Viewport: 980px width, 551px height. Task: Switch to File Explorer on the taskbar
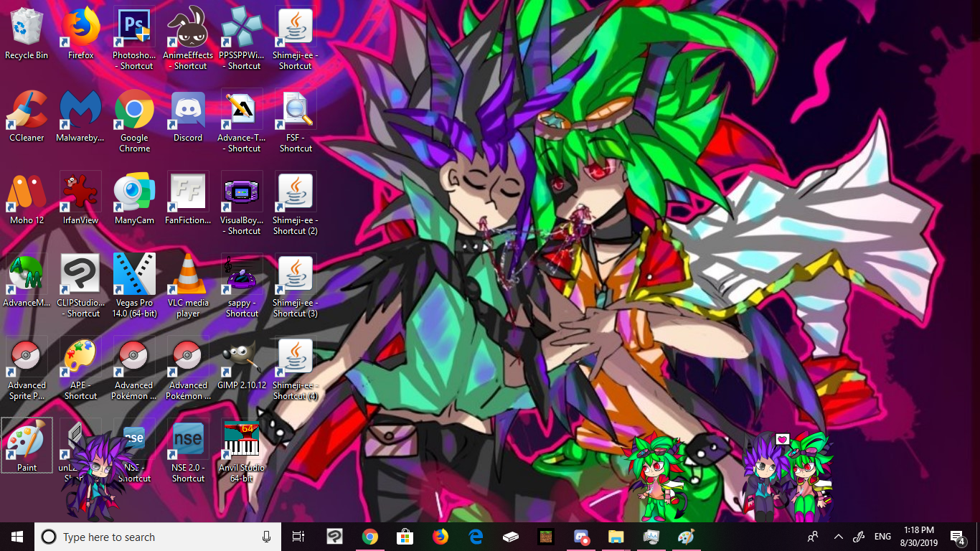click(616, 537)
